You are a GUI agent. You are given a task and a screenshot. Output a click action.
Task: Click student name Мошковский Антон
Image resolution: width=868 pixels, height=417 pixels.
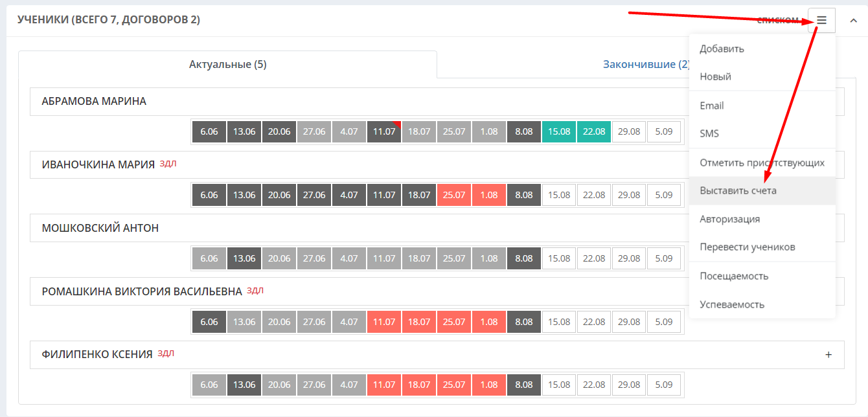(100, 228)
